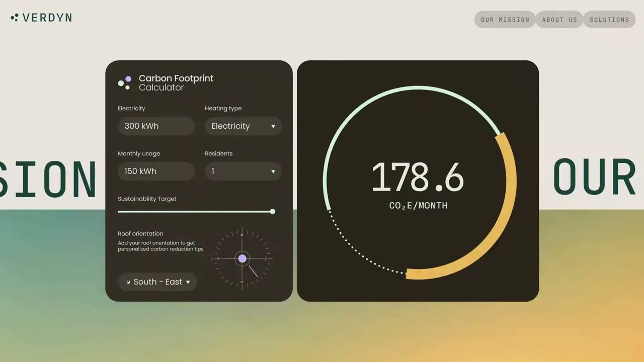Click the CO₂E/MONTH label

click(x=418, y=206)
